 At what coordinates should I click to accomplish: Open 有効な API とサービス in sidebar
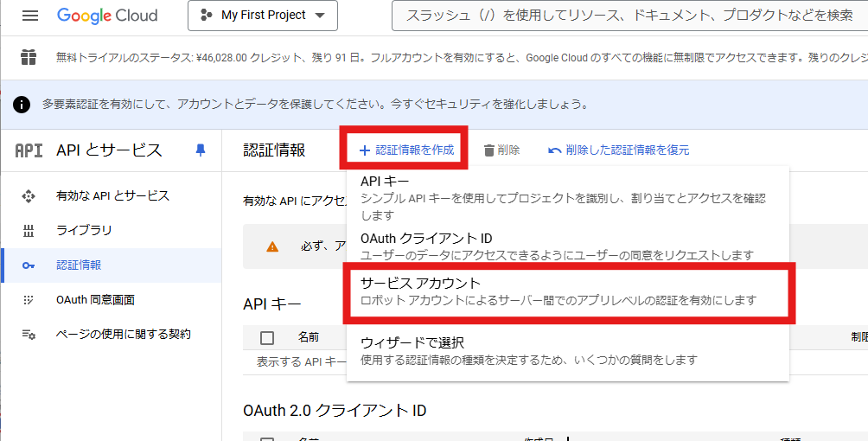click(112, 195)
